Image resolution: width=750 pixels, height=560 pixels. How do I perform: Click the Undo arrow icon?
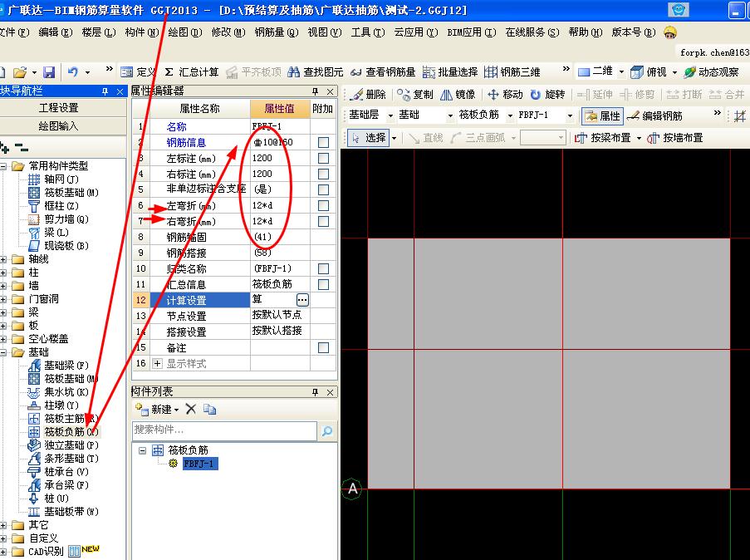[x=73, y=72]
